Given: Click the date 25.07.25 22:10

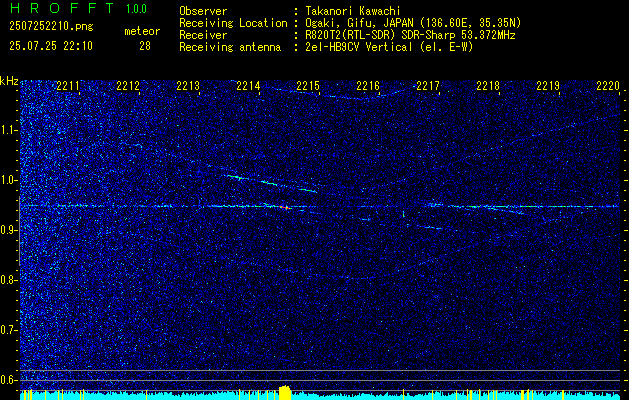Looking at the screenshot, I should tap(51, 46).
